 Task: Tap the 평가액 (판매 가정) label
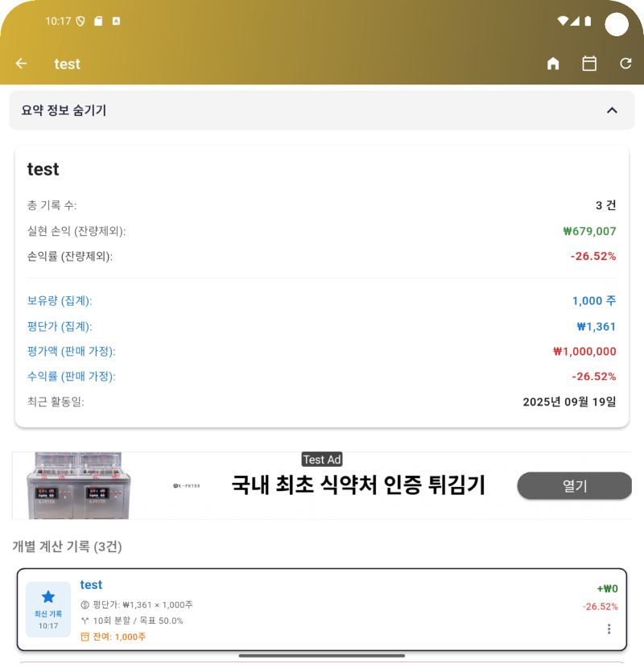(71, 352)
